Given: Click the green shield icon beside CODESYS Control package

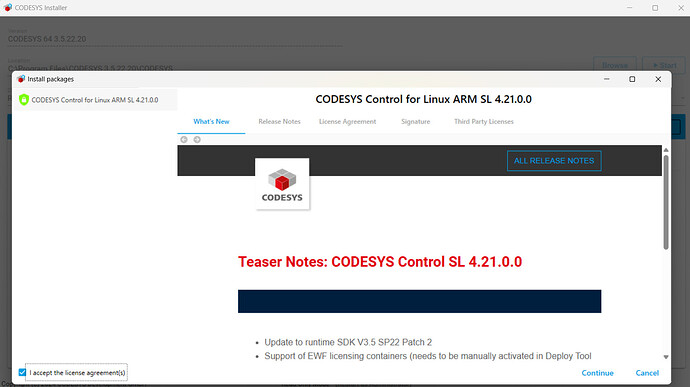Looking at the screenshot, I should 24,100.
